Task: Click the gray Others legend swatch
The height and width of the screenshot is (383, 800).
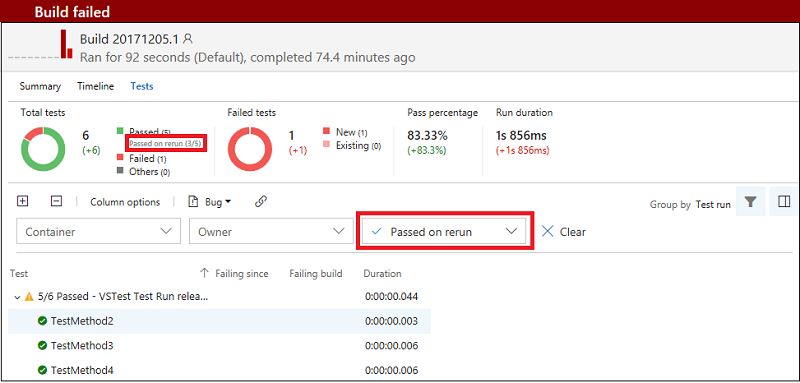Action: click(x=121, y=171)
